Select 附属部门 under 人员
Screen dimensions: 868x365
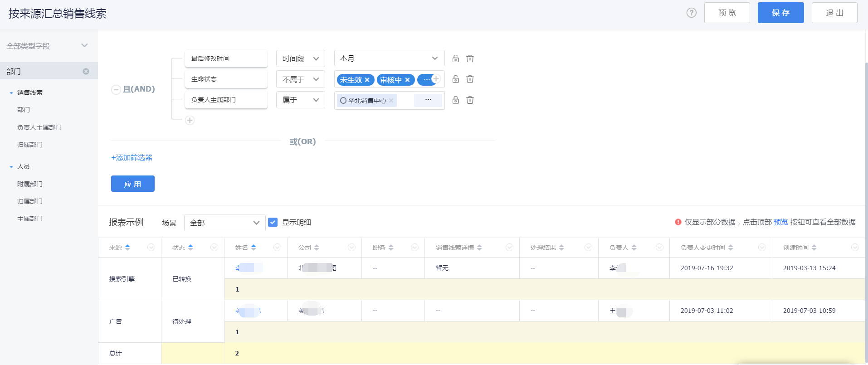[x=30, y=184]
